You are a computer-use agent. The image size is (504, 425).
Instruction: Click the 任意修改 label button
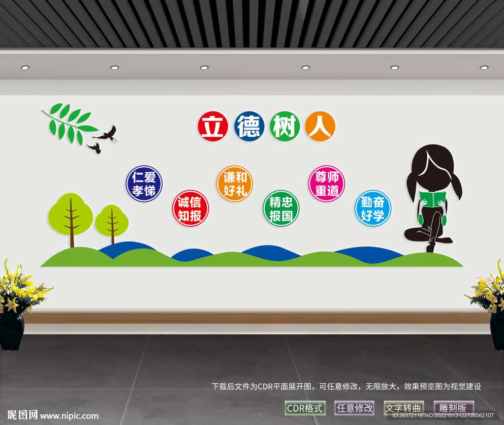(354, 408)
